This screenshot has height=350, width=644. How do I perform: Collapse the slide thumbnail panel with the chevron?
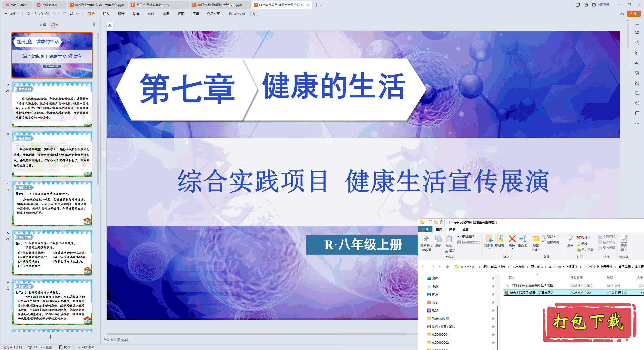pyautogui.click(x=94, y=24)
